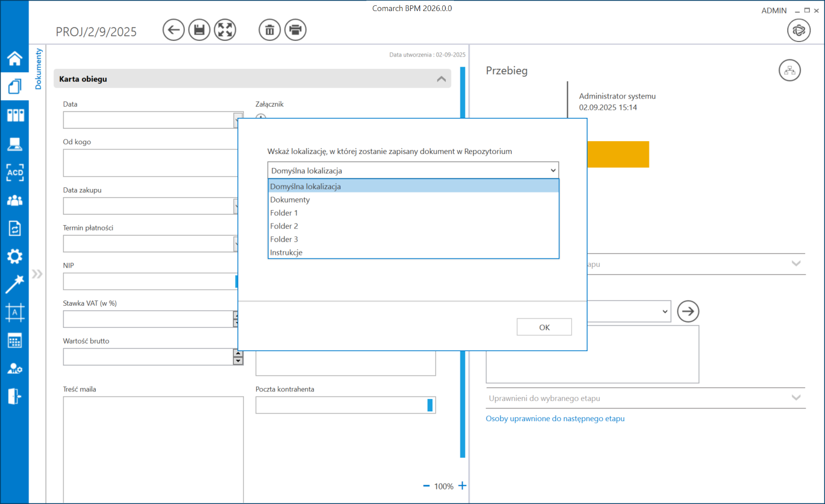
Task: Collapse the Domyślna lokalizacja combo box
Action: pos(553,170)
